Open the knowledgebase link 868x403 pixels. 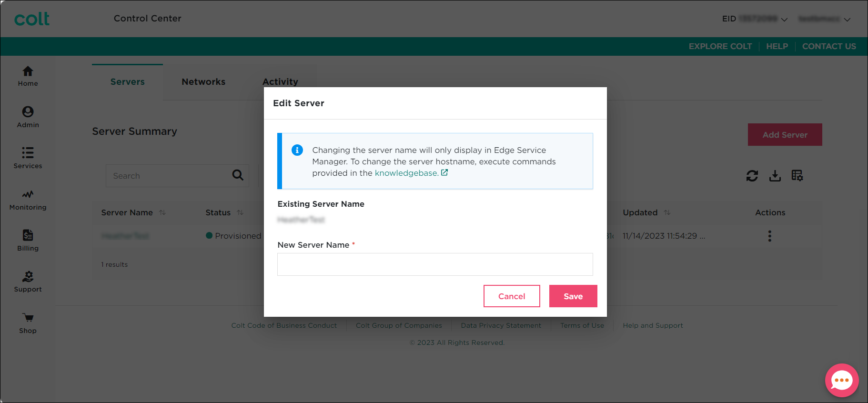406,173
